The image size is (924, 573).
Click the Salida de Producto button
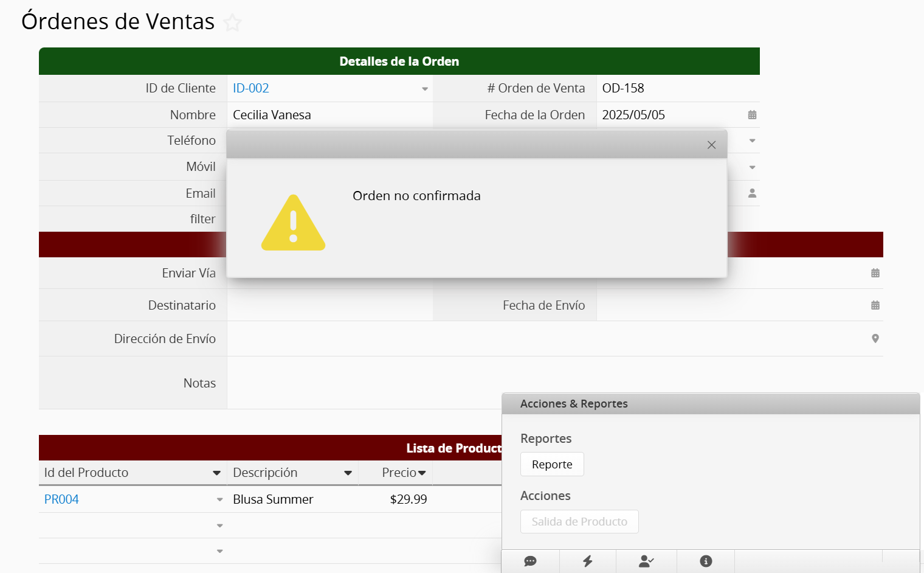tap(579, 521)
